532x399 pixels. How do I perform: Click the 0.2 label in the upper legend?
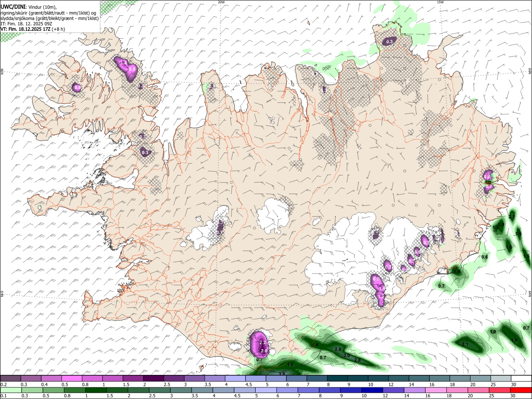(x=3, y=385)
